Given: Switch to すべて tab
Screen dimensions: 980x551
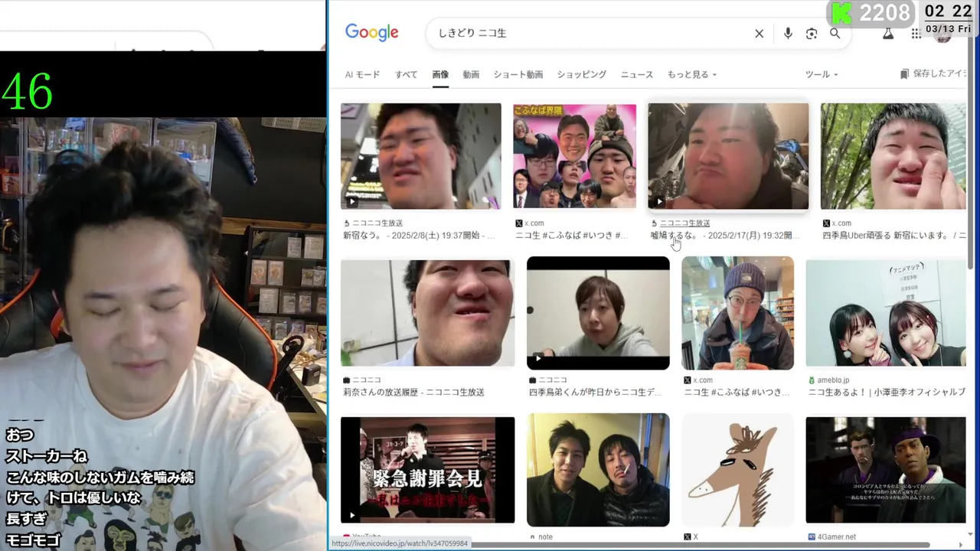Looking at the screenshot, I should [406, 74].
